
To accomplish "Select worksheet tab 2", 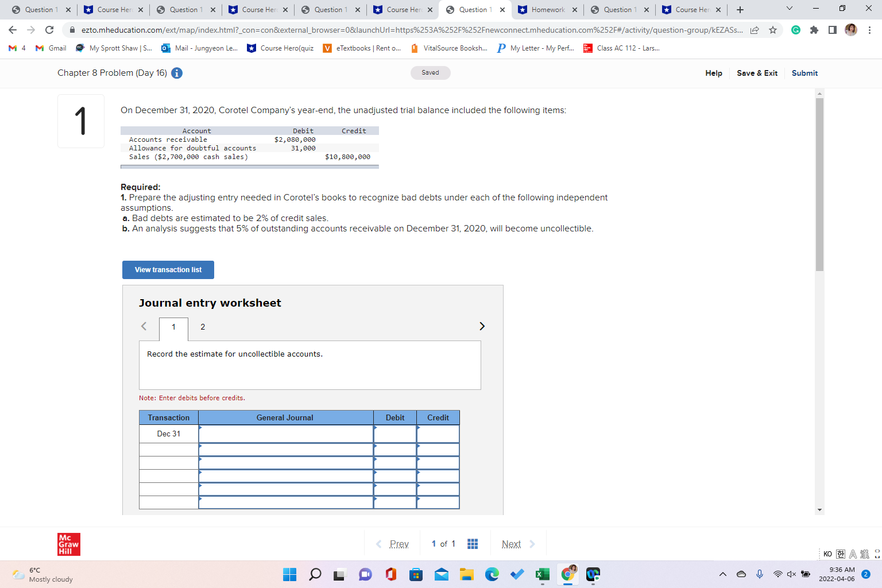I will coord(202,327).
